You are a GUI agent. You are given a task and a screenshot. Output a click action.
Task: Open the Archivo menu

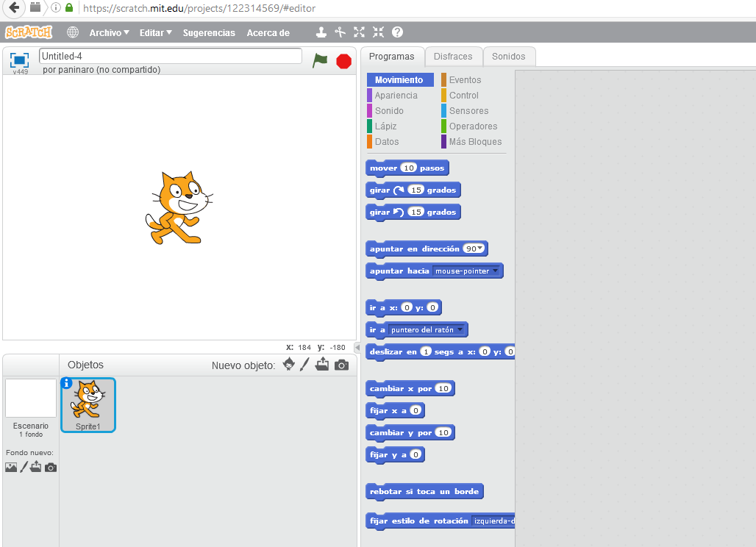click(108, 32)
